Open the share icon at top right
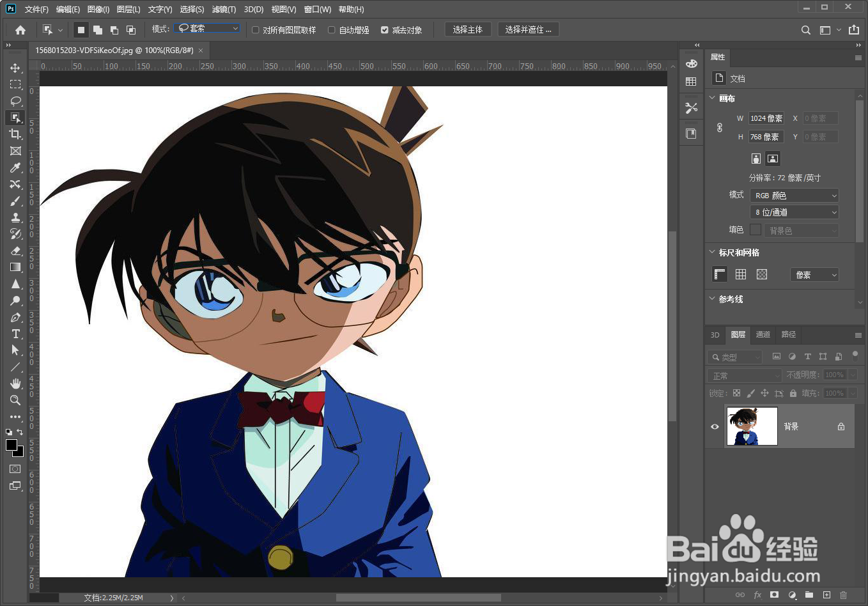This screenshot has width=868, height=606. 854,29
